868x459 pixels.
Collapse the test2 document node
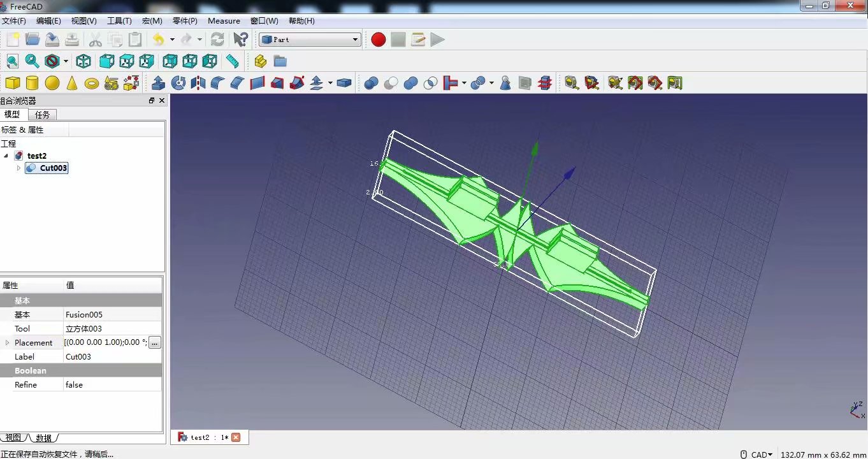(x=6, y=156)
